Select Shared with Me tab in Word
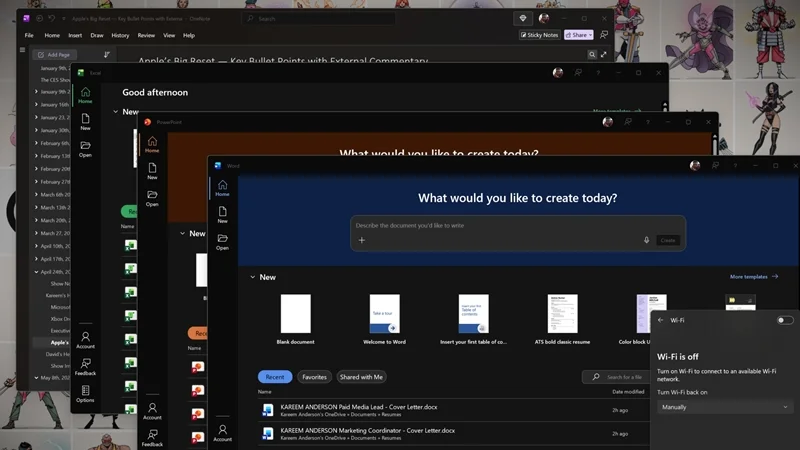 [361, 377]
